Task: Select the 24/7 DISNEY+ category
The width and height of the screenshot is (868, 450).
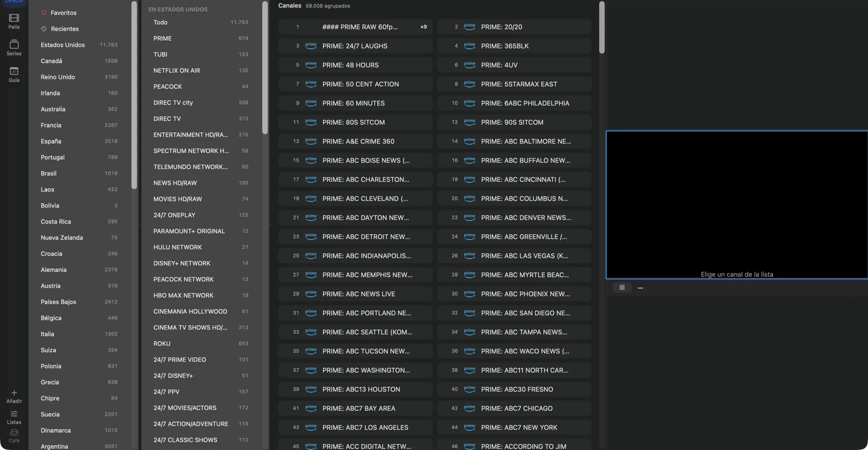Action: tap(201, 376)
